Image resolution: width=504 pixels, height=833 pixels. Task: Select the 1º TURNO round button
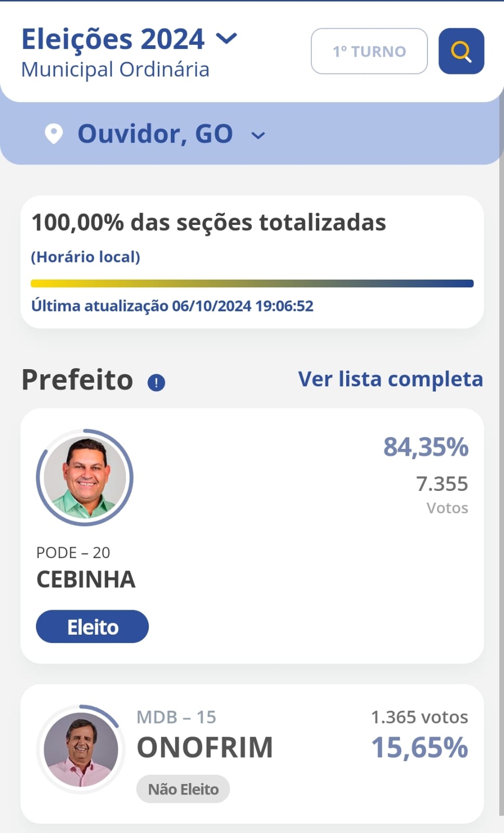pos(369,51)
